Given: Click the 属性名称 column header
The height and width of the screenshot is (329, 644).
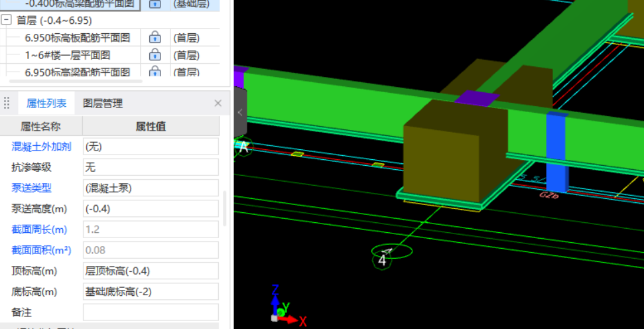Looking at the screenshot, I should tap(40, 127).
